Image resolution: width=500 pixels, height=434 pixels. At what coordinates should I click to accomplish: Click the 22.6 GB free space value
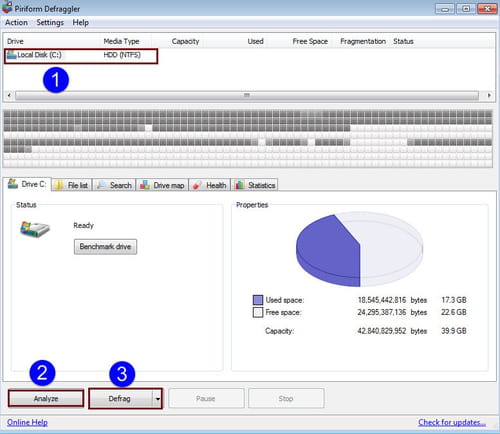454,312
